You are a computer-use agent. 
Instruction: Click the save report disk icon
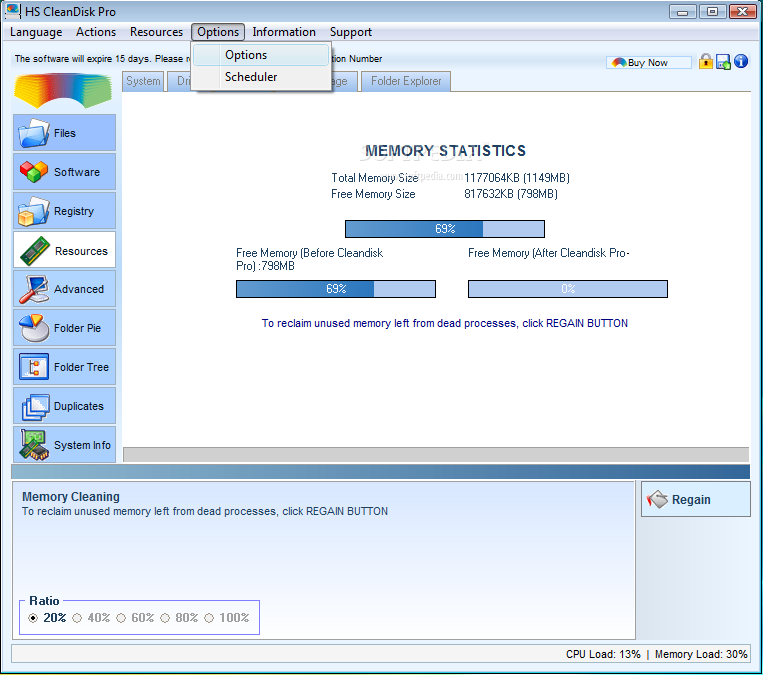(x=723, y=62)
